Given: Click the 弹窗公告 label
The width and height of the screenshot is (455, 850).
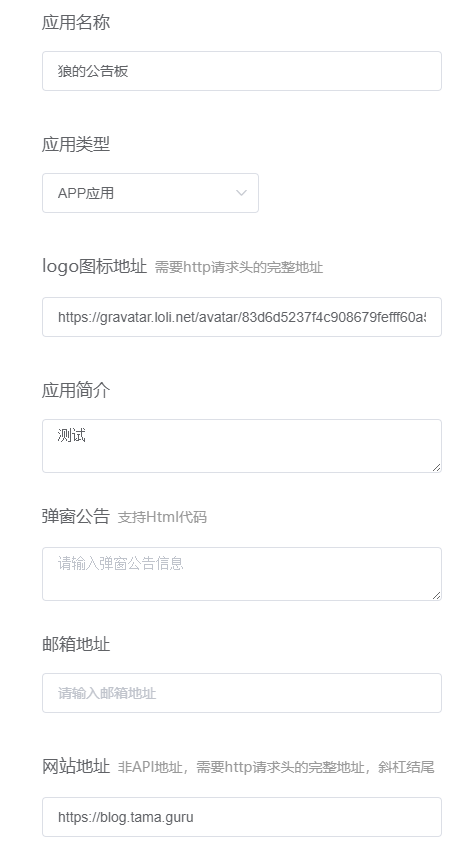Looking at the screenshot, I should 76,517.
